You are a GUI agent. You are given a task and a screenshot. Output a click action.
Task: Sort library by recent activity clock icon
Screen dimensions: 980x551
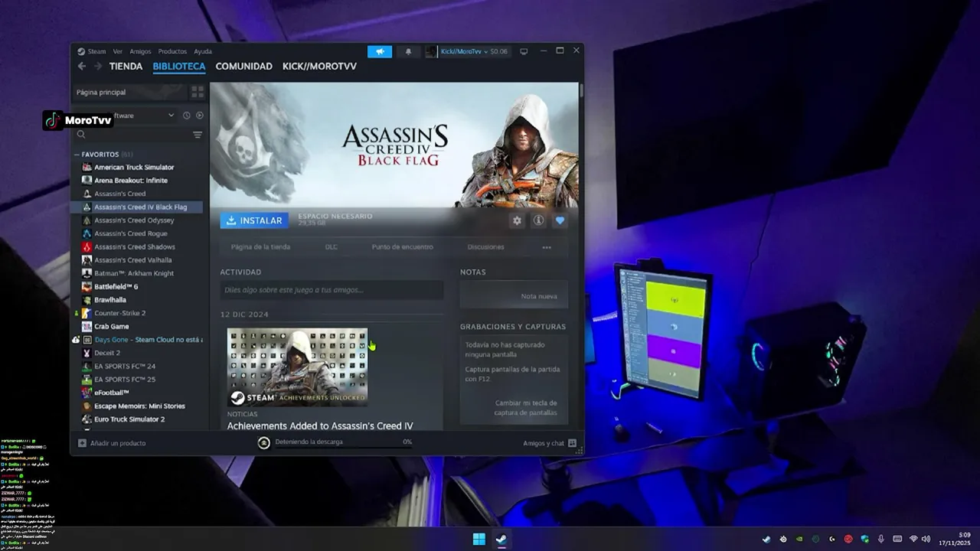(x=186, y=116)
